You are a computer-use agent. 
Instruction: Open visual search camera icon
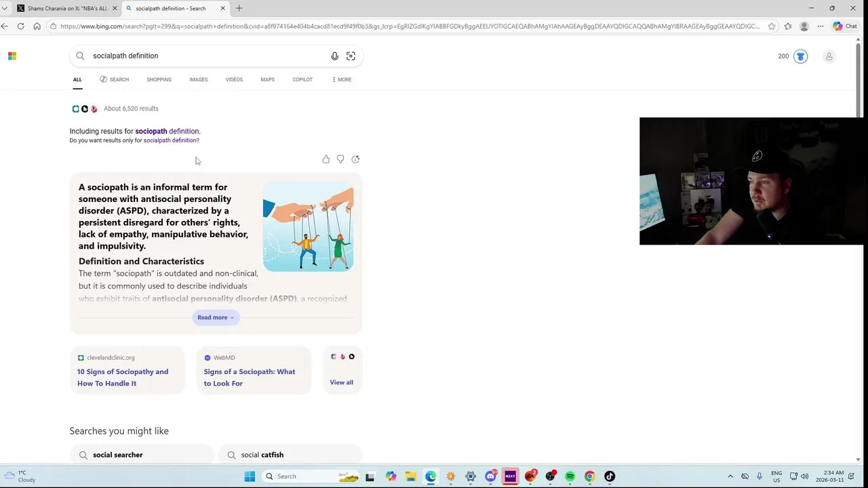point(351,56)
